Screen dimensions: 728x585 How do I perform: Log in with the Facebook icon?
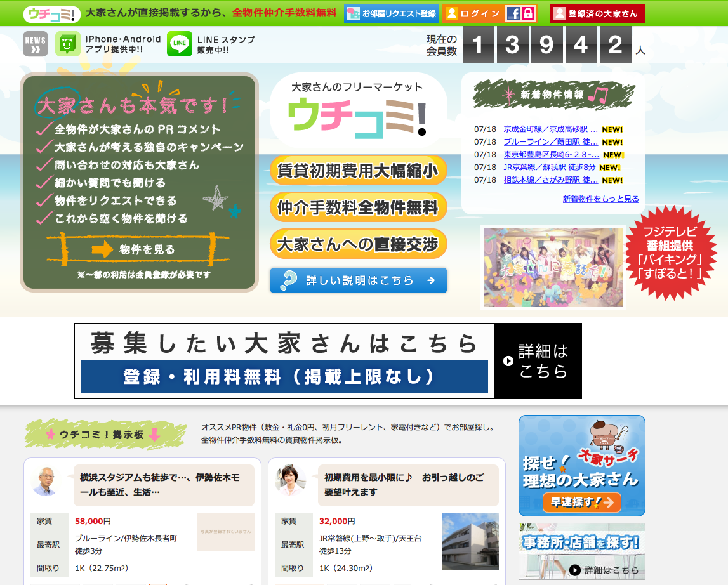[x=513, y=13]
